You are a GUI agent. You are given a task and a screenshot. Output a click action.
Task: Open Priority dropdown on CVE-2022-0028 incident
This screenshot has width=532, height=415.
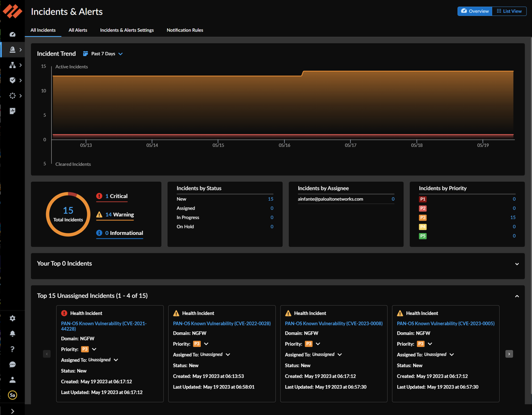coord(206,344)
